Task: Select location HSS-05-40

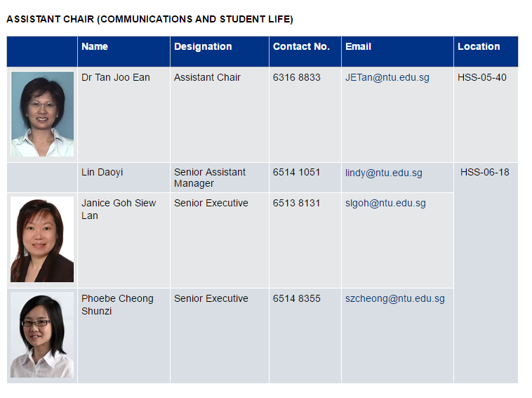Action: click(481, 78)
